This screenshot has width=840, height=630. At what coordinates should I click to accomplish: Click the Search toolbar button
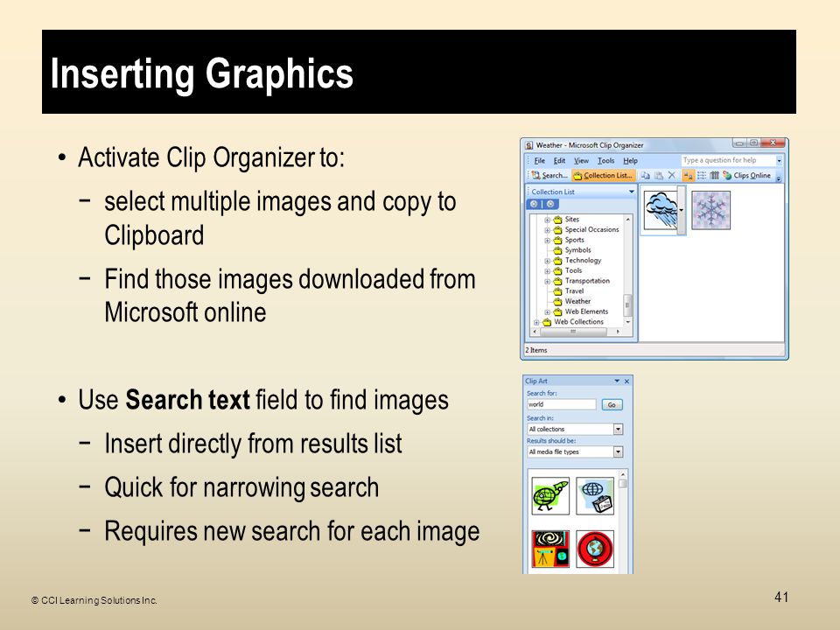549,175
